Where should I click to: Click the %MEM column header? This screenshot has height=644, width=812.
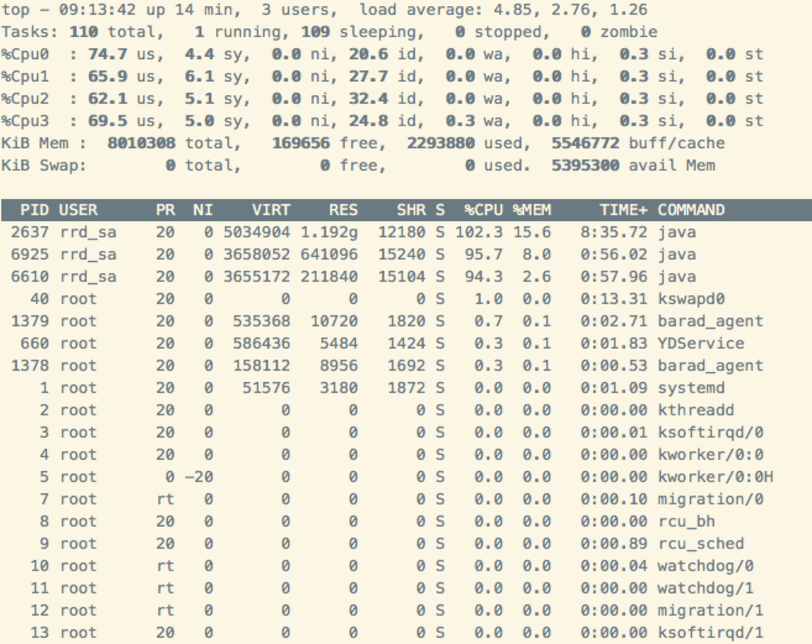pos(532,210)
